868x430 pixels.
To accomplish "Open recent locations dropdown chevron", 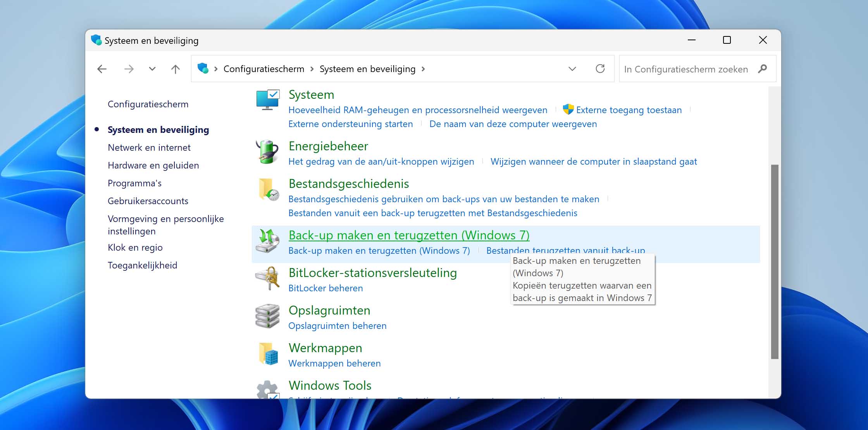I will tap(152, 69).
